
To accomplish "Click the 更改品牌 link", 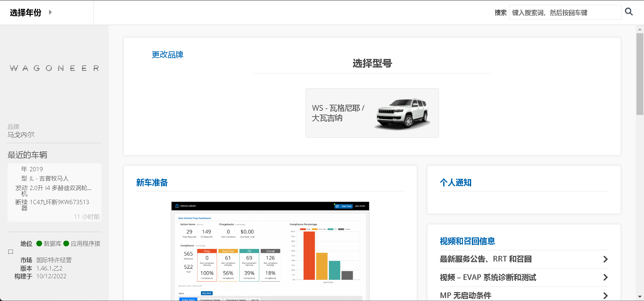I will point(167,55).
